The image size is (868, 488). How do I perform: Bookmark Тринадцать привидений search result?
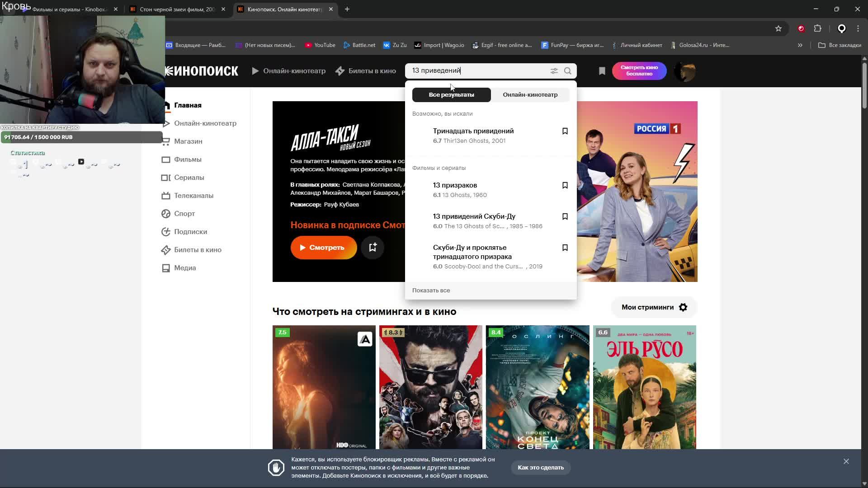565,131
